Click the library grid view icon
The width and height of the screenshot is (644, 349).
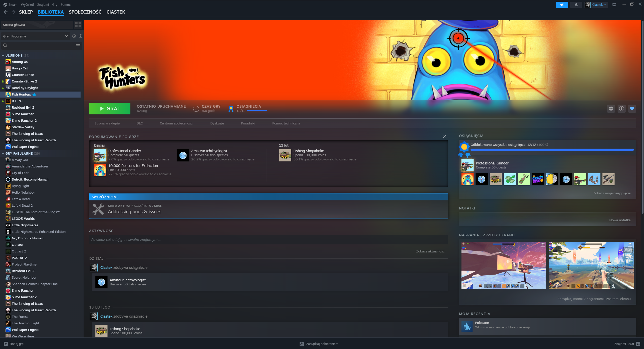tap(78, 25)
